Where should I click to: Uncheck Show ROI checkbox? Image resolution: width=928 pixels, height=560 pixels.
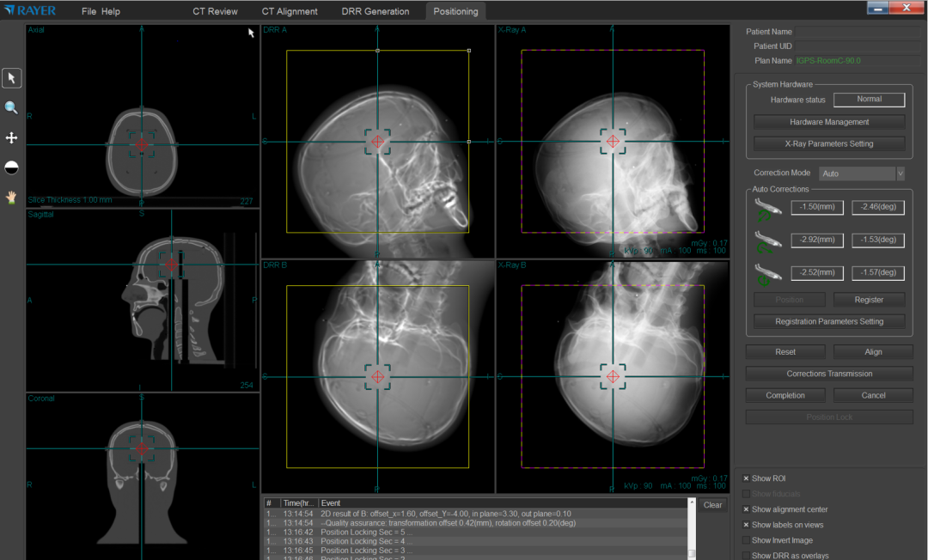pyautogui.click(x=746, y=478)
